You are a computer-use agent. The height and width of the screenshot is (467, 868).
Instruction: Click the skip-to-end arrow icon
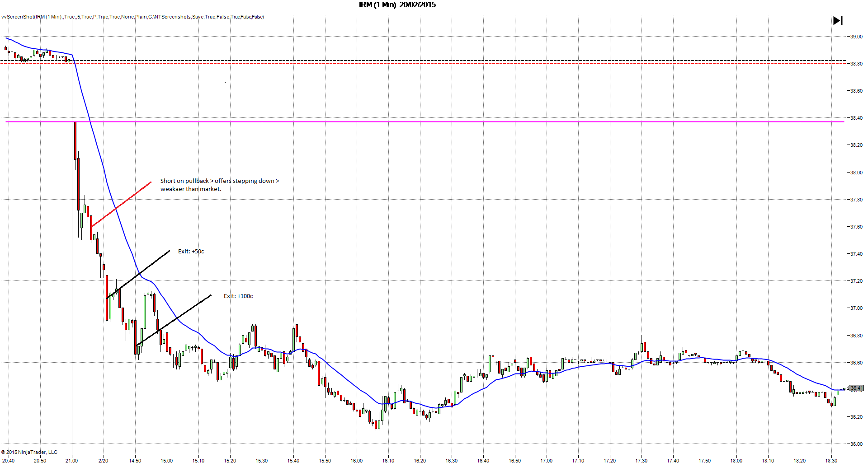(838, 21)
